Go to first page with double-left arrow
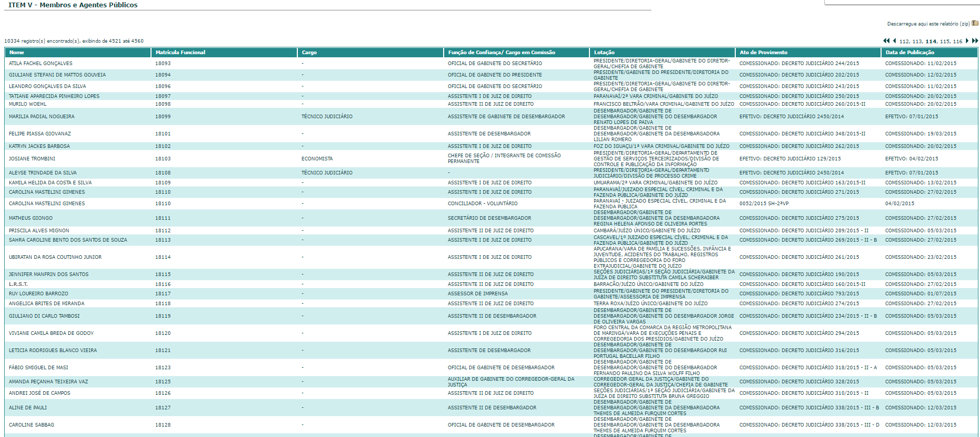Viewport: 980px width, 437px height. [886, 41]
